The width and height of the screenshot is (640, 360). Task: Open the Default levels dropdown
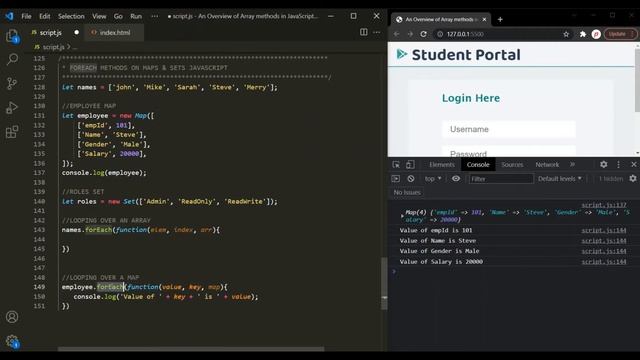pyautogui.click(x=560, y=179)
